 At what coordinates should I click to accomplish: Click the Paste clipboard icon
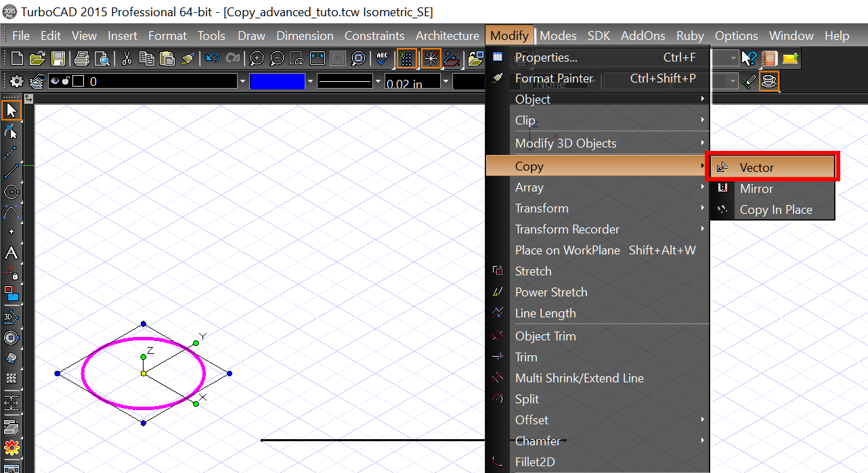pyautogui.click(x=166, y=58)
